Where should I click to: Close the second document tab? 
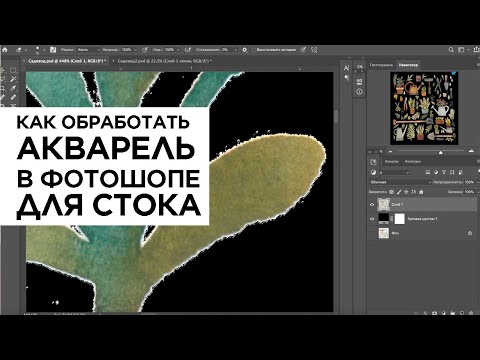tap(113, 61)
